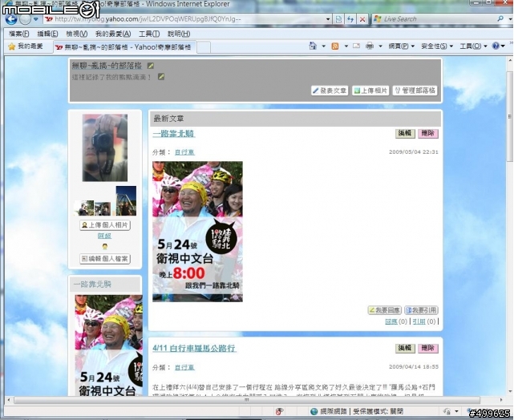Click the small smiley face icon under 阿超

(105, 246)
